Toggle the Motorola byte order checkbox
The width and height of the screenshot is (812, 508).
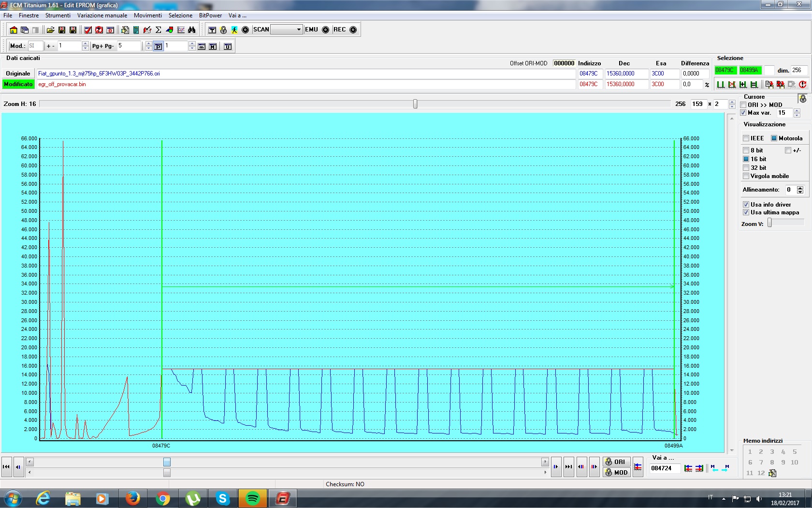coord(774,138)
